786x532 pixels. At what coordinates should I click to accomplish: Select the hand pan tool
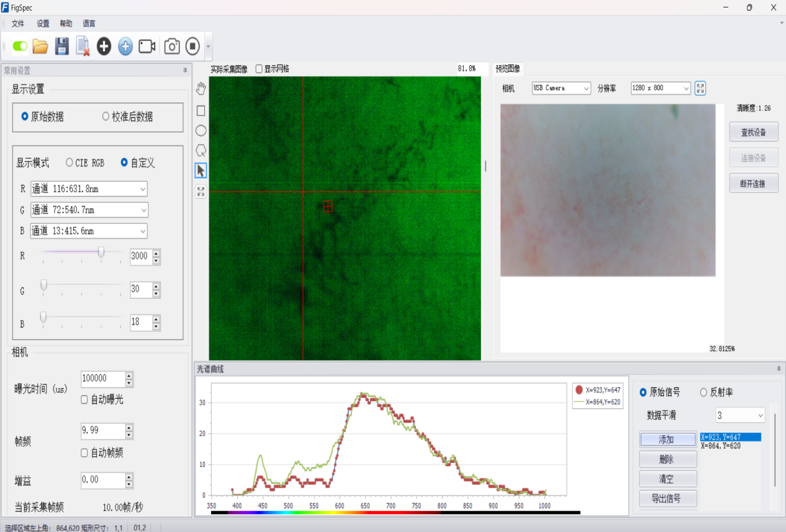[x=201, y=88]
